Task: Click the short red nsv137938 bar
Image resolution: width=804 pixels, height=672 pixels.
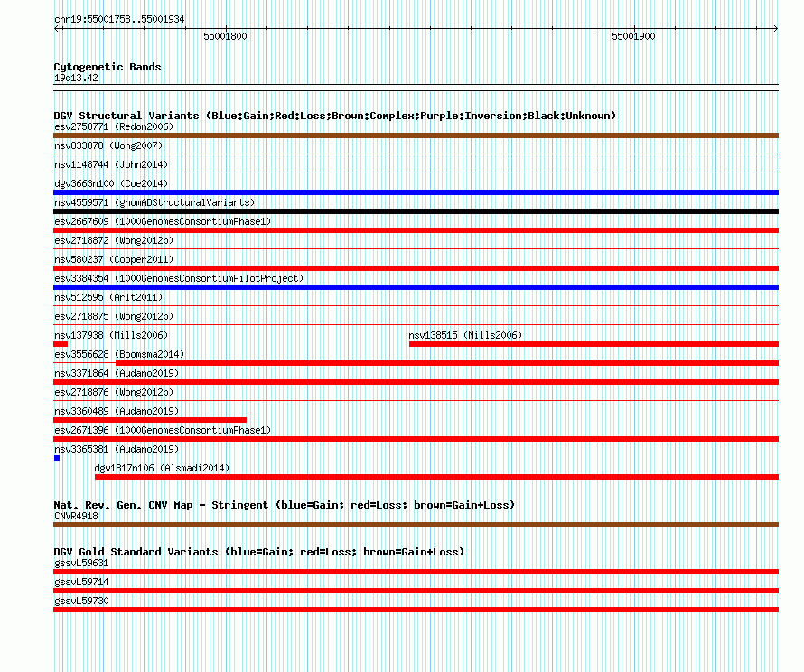Action: [x=61, y=344]
